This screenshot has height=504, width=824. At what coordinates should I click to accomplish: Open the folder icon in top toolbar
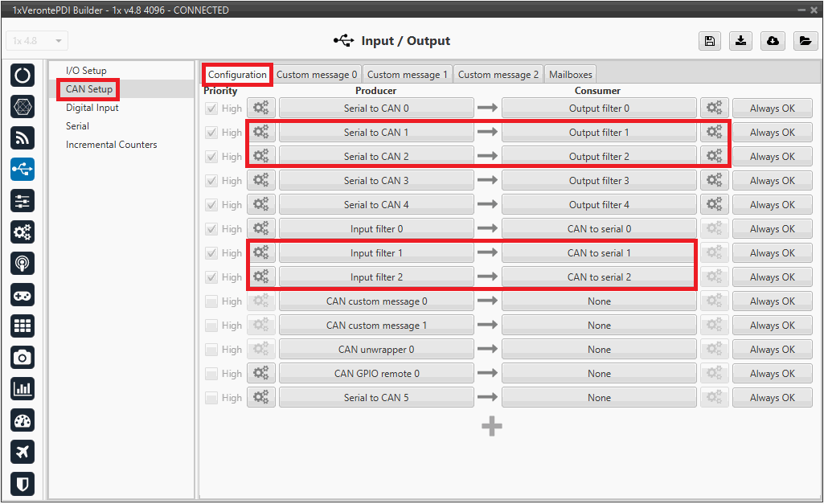[x=804, y=41]
